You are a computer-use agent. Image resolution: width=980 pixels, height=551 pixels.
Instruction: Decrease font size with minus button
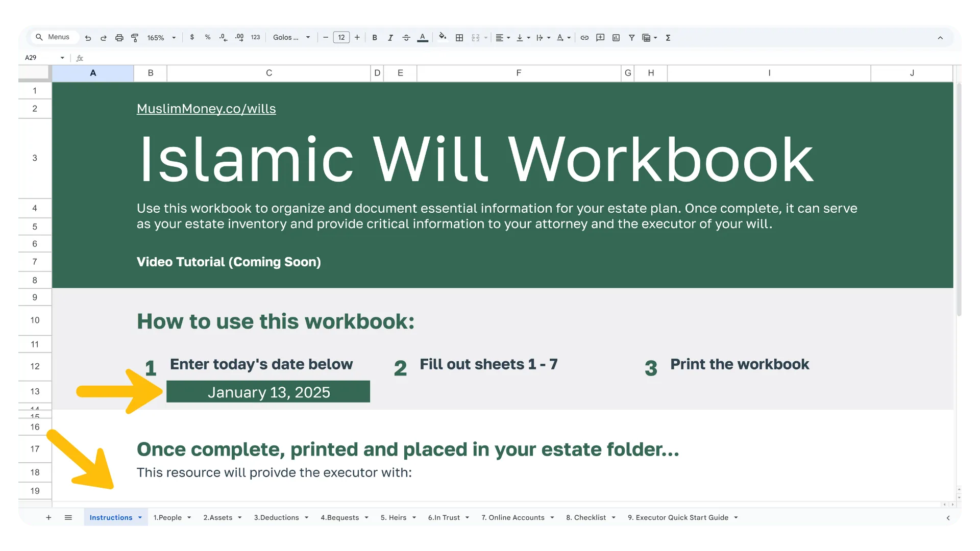point(326,37)
